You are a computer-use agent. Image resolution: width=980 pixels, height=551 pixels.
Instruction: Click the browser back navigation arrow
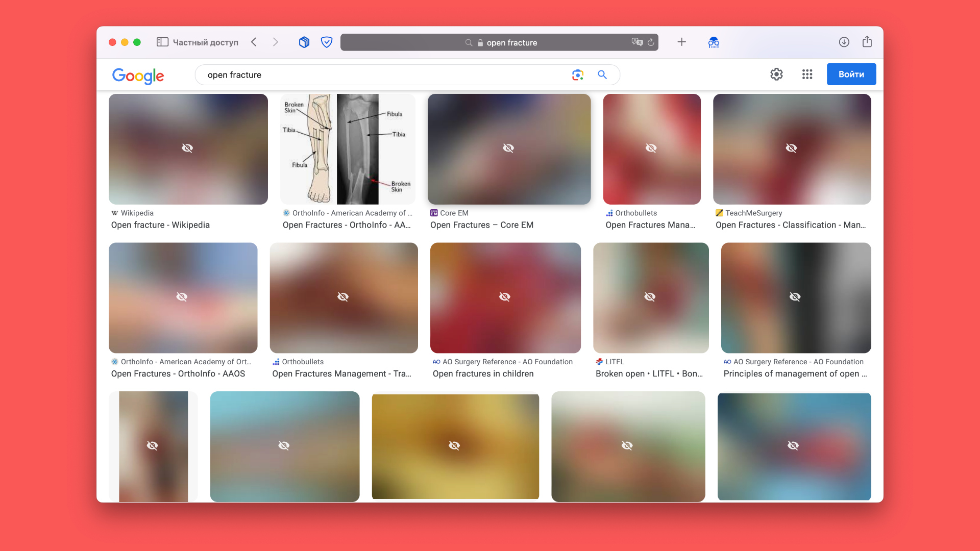pyautogui.click(x=254, y=42)
